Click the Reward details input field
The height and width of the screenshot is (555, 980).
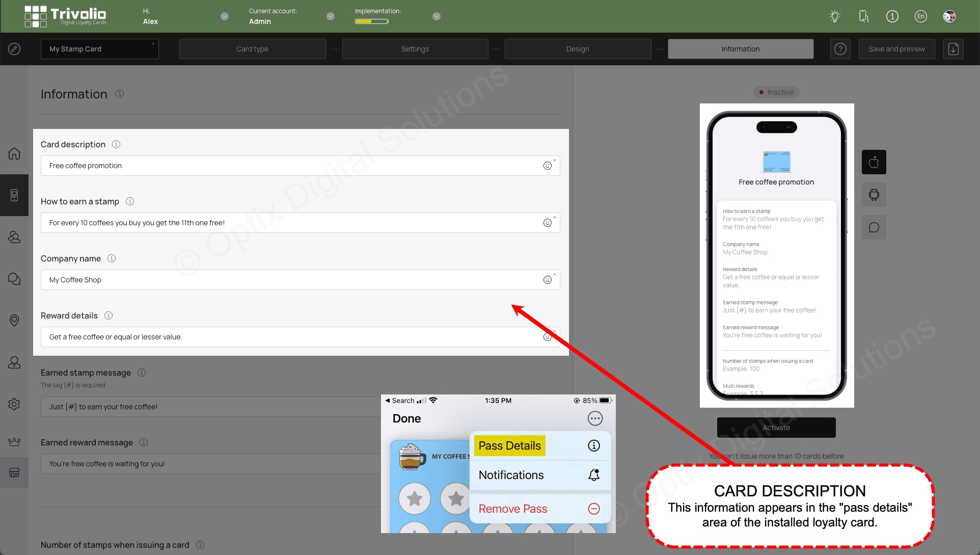(301, 337)
